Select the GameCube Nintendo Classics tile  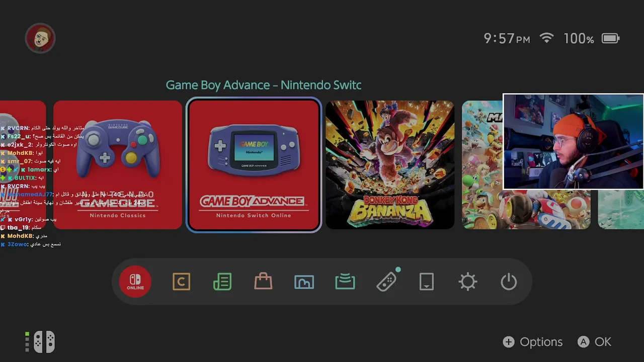click(118, 165)
